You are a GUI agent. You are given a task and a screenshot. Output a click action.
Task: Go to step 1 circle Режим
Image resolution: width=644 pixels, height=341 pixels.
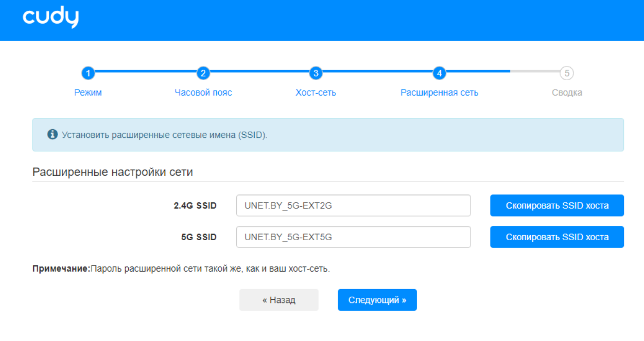pyautogui.click(x=88, y=73)
